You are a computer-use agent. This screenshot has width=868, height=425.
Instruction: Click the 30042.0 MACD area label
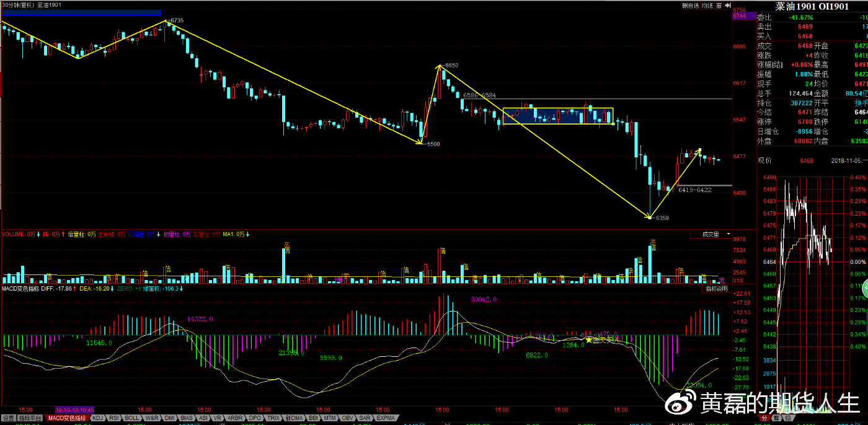click(484, 300)
